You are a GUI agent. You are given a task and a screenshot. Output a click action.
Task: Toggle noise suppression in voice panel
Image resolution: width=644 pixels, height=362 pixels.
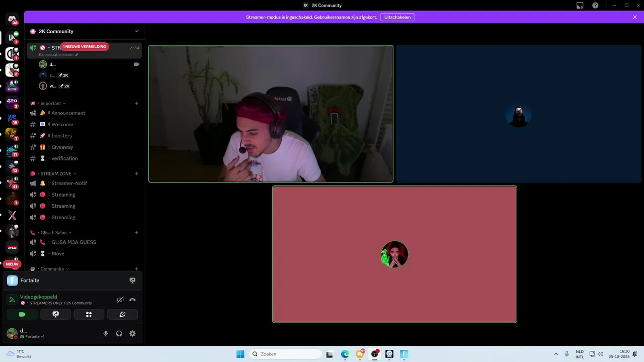coord(120,300)
